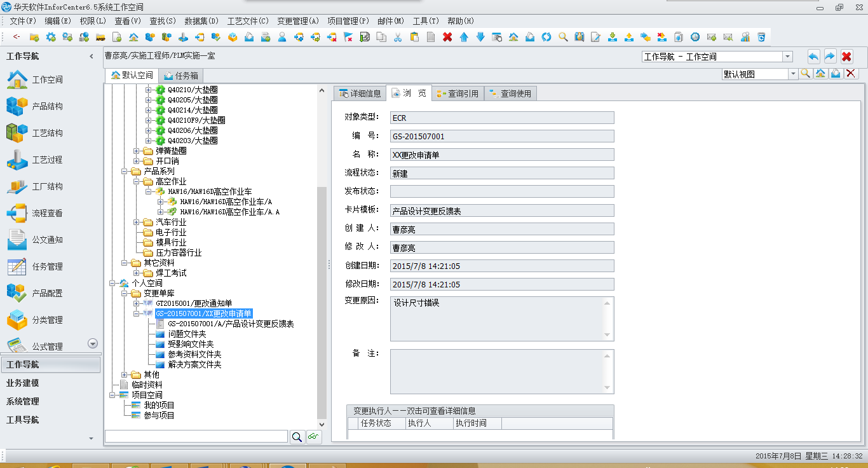Viewport: 868px width, 468px height.
Task: Click the paste clipboard icon on the toolbar
Action: (414, 38)
